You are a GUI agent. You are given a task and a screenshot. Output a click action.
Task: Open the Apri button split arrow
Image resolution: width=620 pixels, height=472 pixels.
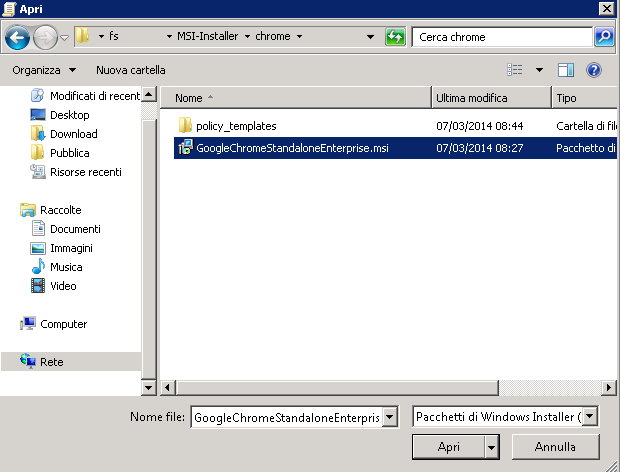[491, 447]
